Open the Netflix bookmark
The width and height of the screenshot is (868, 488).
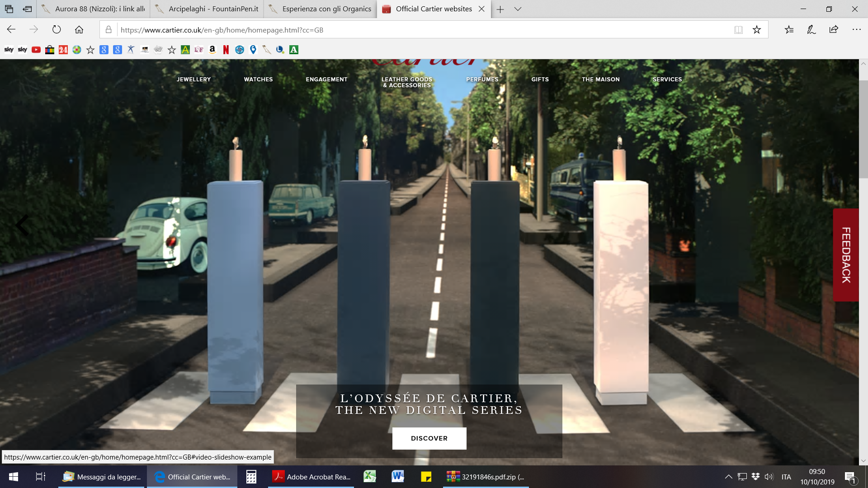[226, 50]
